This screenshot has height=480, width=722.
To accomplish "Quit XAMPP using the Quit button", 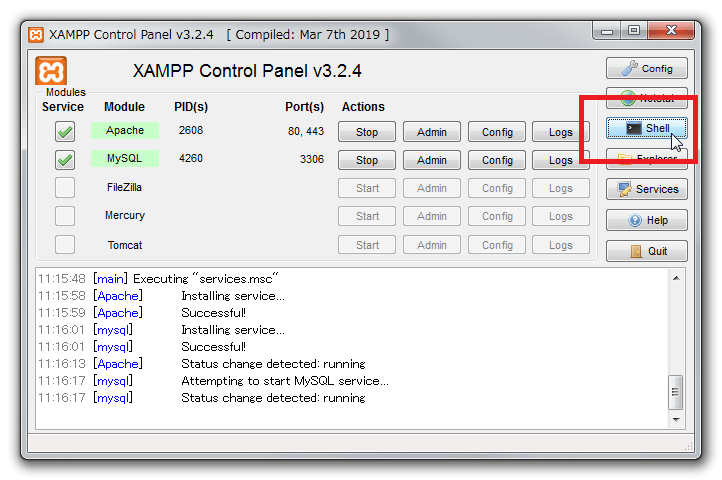I will [x=646, y=251].
